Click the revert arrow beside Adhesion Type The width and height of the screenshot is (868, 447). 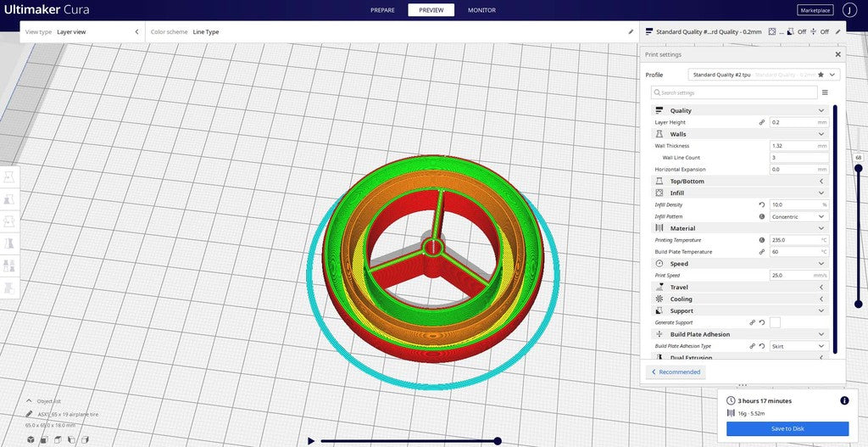click(x=762, y=345)
